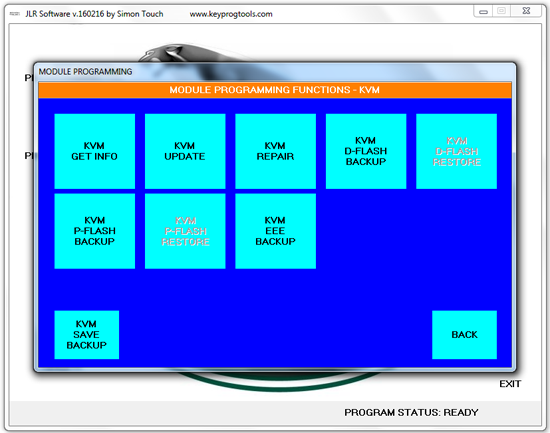Click the www.keyprogtools.com text in title bar
This screenshot has height=433, width=550.
(231, 14)
